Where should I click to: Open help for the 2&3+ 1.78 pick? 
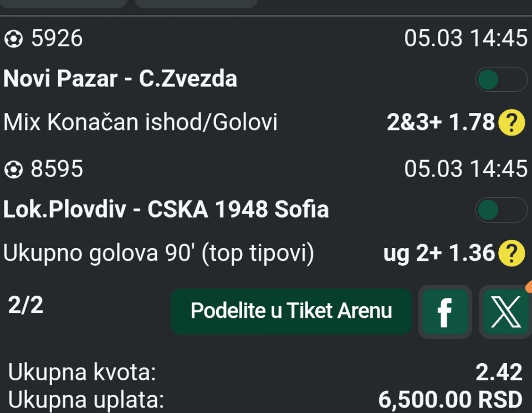click(511, 123)
